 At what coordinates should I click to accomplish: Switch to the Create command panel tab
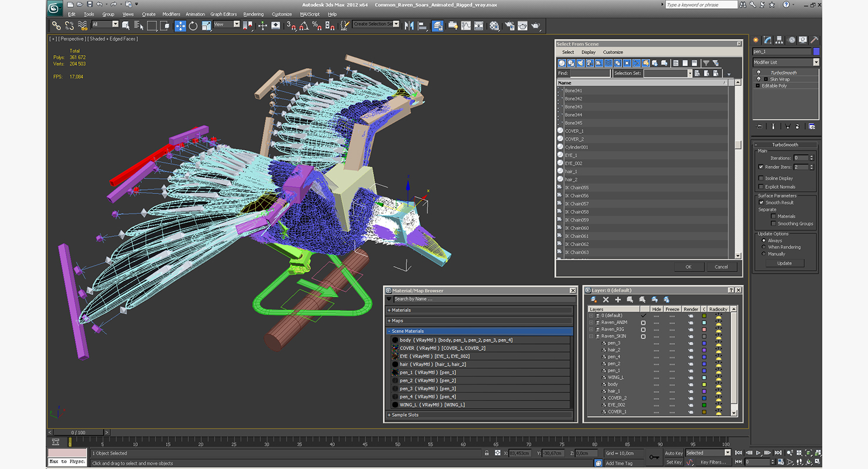point(756,40)
